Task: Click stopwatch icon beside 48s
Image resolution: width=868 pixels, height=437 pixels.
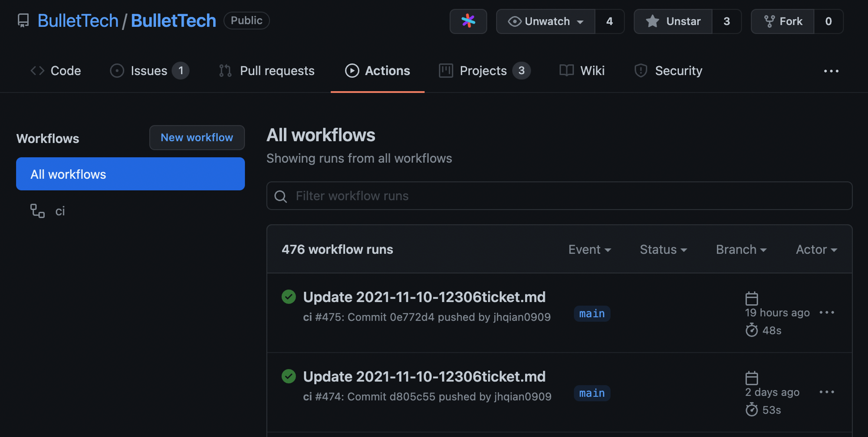Action: coord(752,330)
